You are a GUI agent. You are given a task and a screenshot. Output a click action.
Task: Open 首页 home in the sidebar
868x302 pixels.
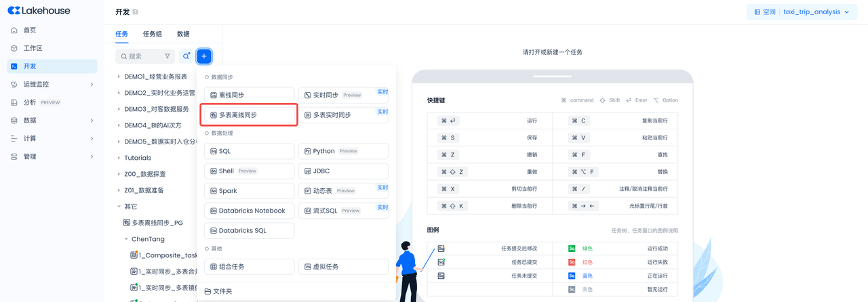tap(30, 30)
